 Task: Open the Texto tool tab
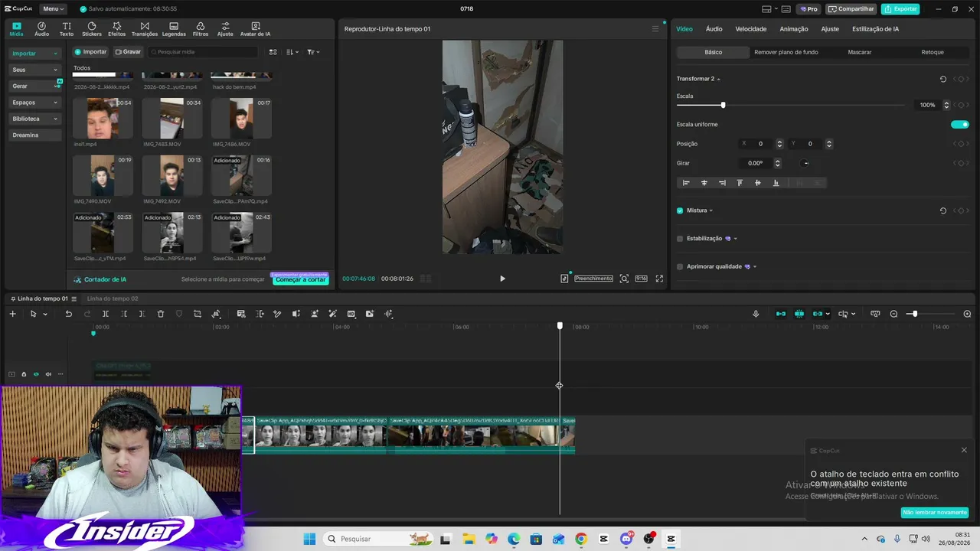[x=67, y=29]
